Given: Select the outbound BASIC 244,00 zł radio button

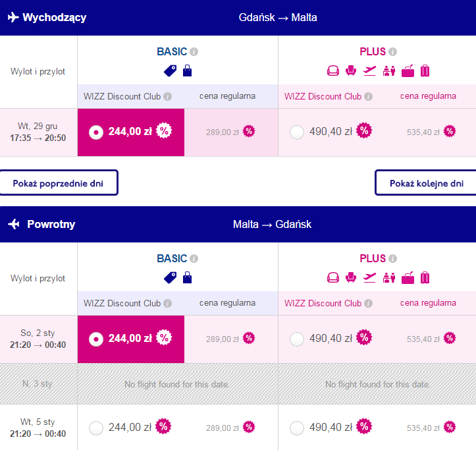Looking at the screenshot, I should click(x=96, y=132).
